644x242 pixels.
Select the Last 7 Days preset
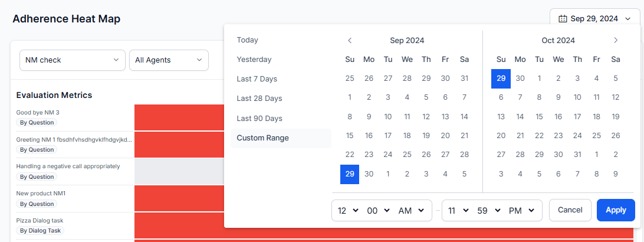257,79
